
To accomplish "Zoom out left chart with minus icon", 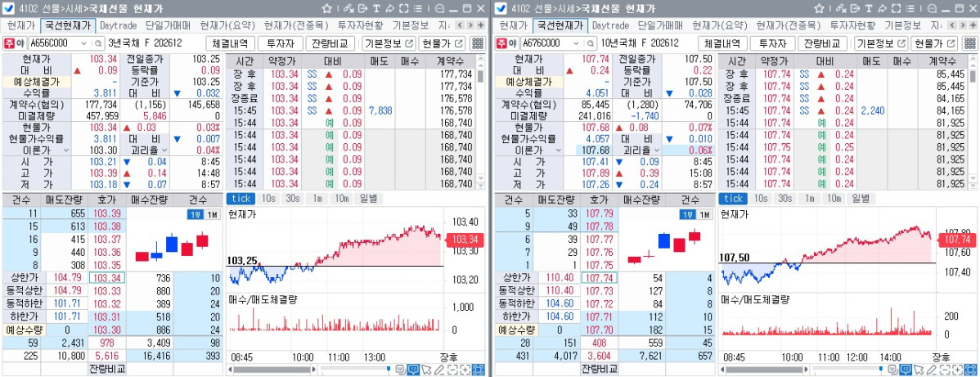I will pyautogui.click(x=452, y=370).
